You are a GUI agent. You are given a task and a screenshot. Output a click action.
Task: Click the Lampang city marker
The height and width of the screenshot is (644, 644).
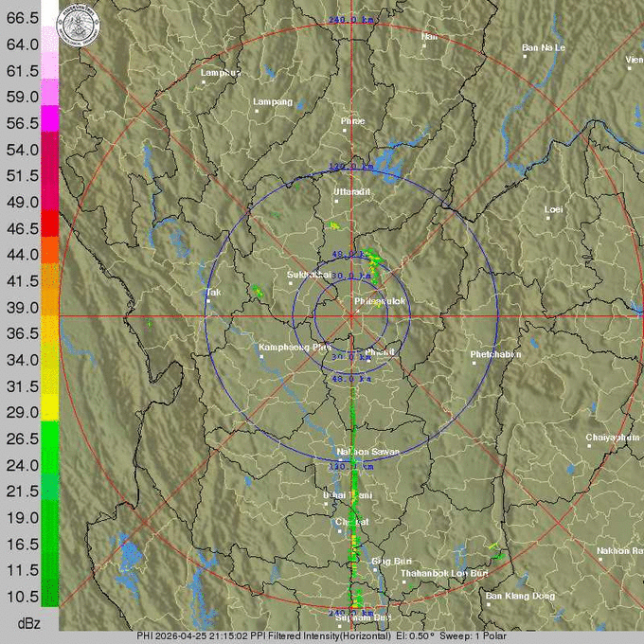click(255, 109)
